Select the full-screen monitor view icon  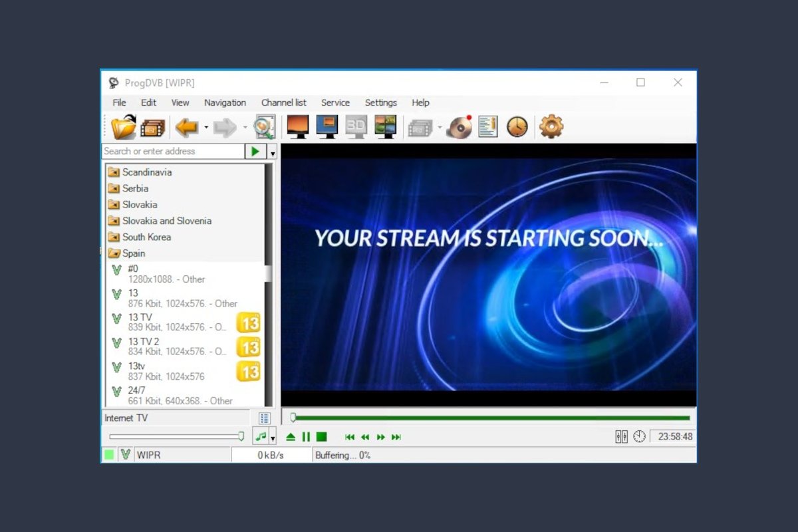[297, 126]
